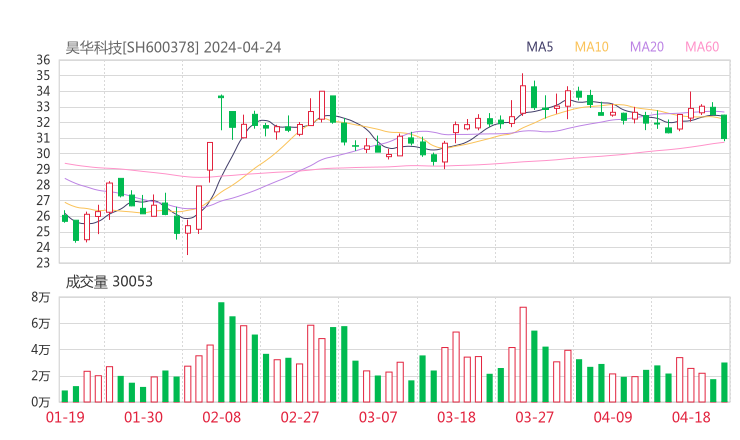Click the 36 price axis label
This screenshot has height=440, width=740.
[x=43, y=60]
